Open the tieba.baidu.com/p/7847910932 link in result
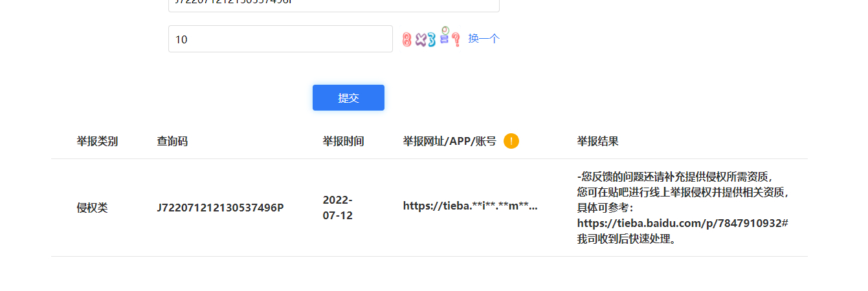This screenshot has height=291, width=868. pos(682,223)
